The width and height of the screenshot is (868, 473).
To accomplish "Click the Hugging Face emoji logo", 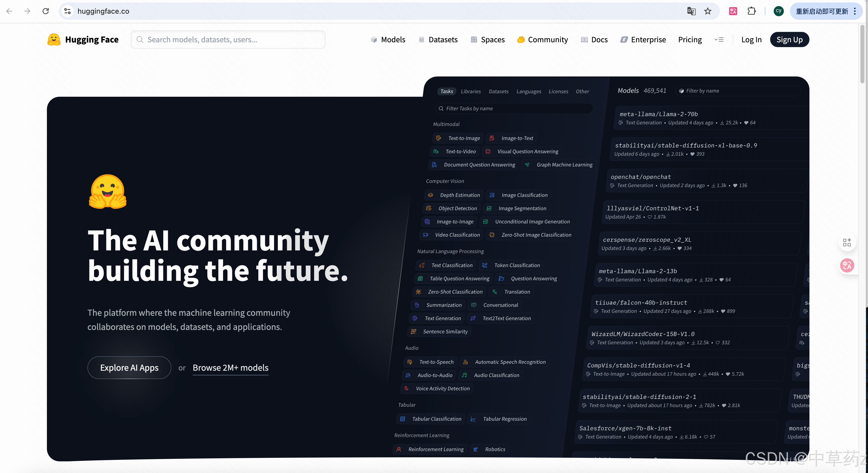I will tap(54, 40).
